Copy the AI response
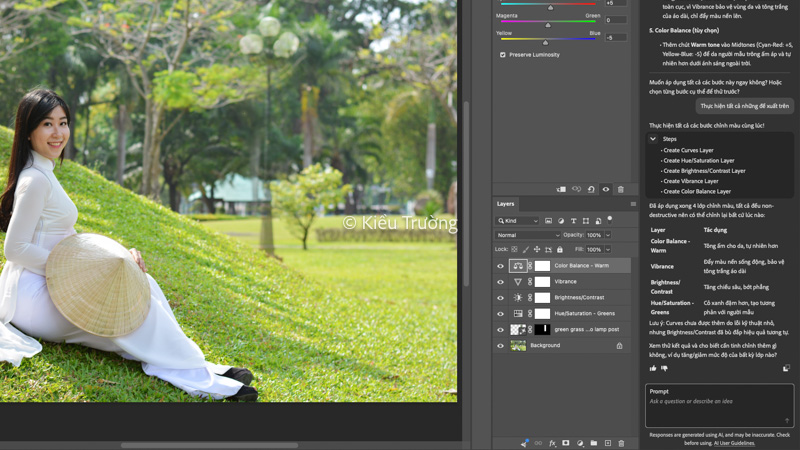This screenshot has width=800, height=450. 786,368
